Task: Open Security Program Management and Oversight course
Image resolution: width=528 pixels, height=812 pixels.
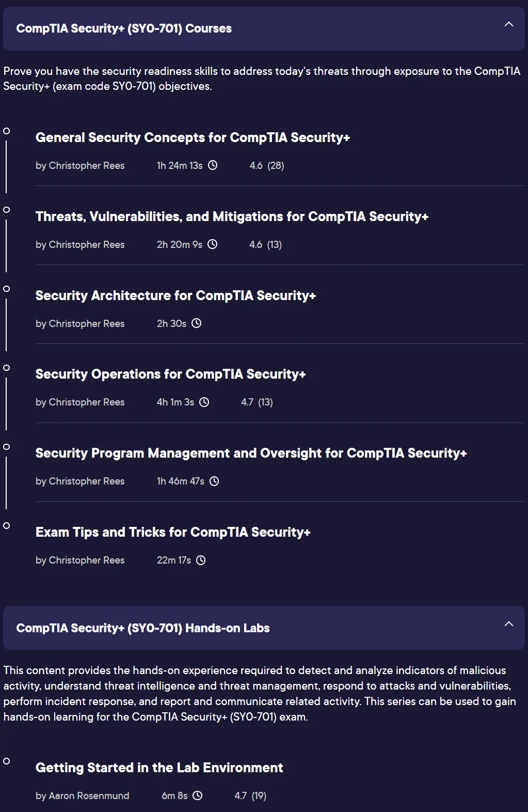Action: [251, 453]
